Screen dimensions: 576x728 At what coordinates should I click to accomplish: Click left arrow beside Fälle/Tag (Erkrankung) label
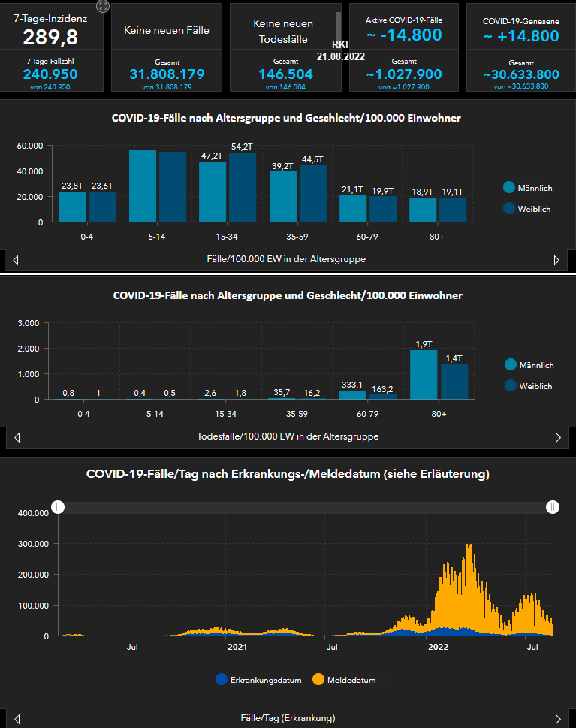coord(17,718)
